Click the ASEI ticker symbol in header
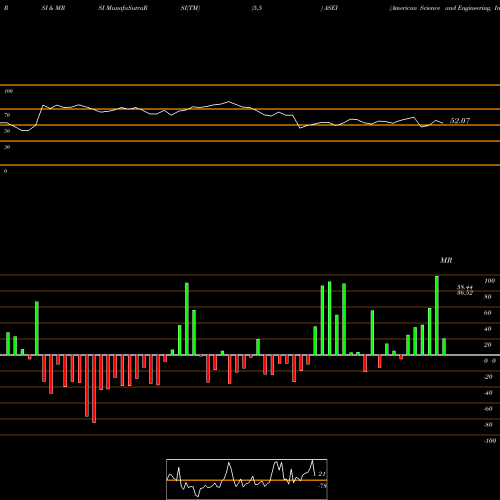The image size is (500, 500). 331,8
